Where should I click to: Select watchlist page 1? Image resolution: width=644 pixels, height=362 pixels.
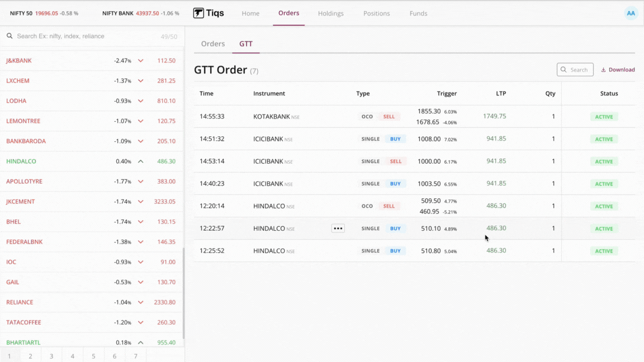(x=10, y=356)
